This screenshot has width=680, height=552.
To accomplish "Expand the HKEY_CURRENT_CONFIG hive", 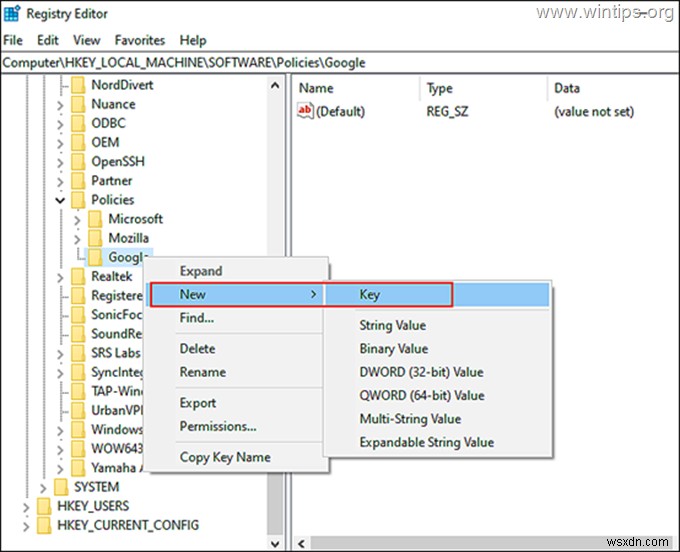I will [x=26, y=526].
